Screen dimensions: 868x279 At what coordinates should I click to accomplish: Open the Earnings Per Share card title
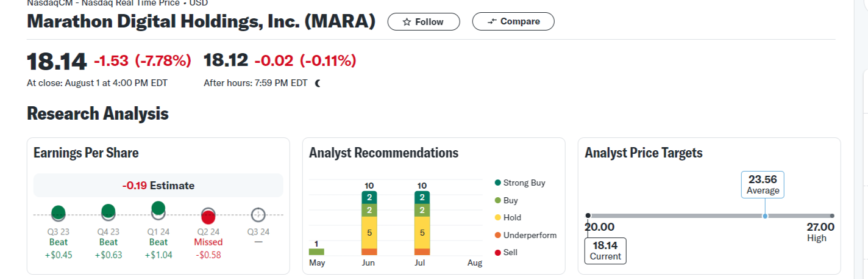(x=86, y=153)
